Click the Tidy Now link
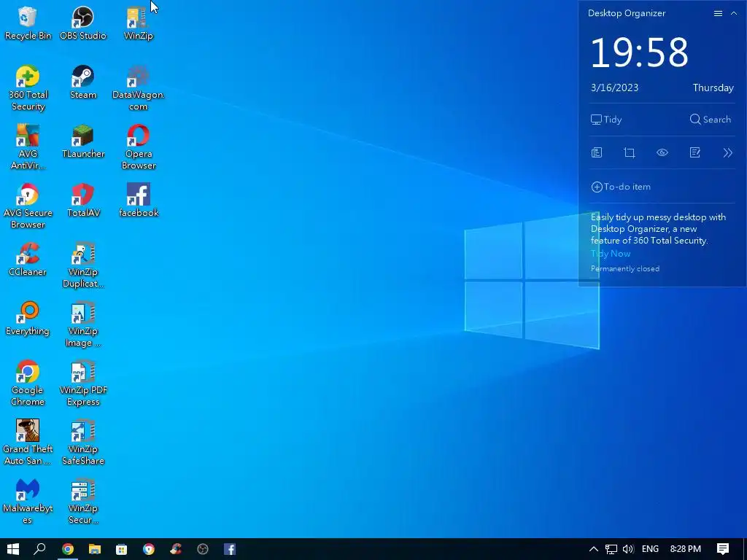The height and width of the screenshot is (560, 747). click(x=611, y=254)
